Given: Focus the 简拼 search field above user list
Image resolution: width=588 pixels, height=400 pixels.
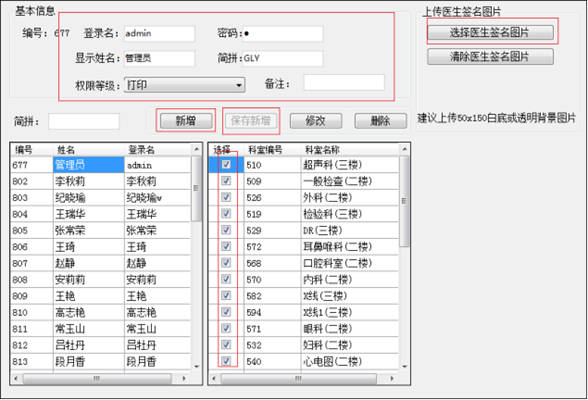Looking at the screenshot, I should click(x=84, y=121).
